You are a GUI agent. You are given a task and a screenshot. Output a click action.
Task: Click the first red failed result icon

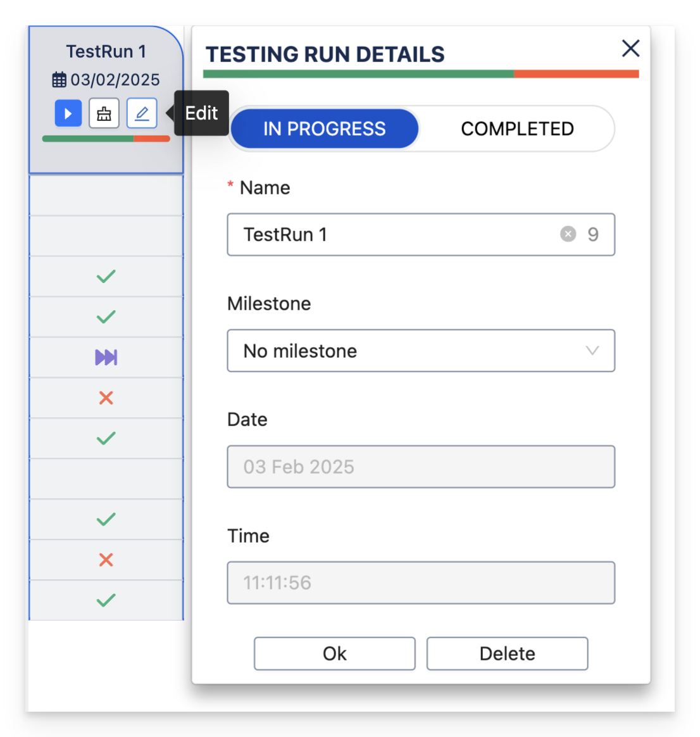(106, 398)
